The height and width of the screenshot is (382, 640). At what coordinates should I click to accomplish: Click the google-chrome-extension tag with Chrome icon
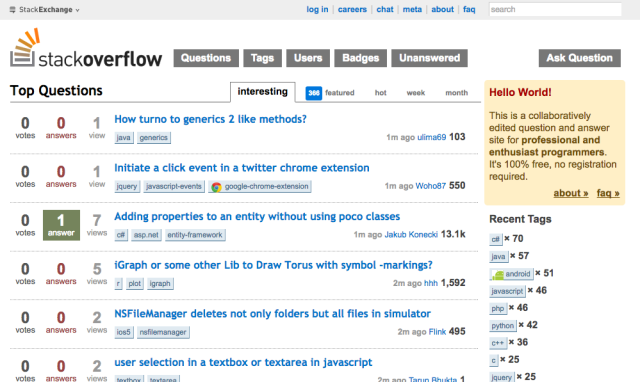click(260, 186)
